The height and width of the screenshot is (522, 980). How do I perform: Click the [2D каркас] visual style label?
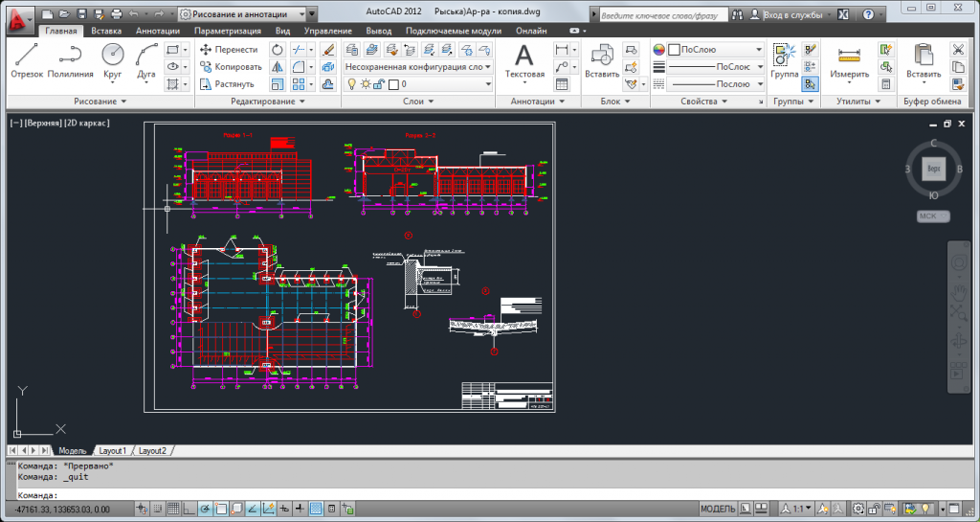tap(87, 124)
